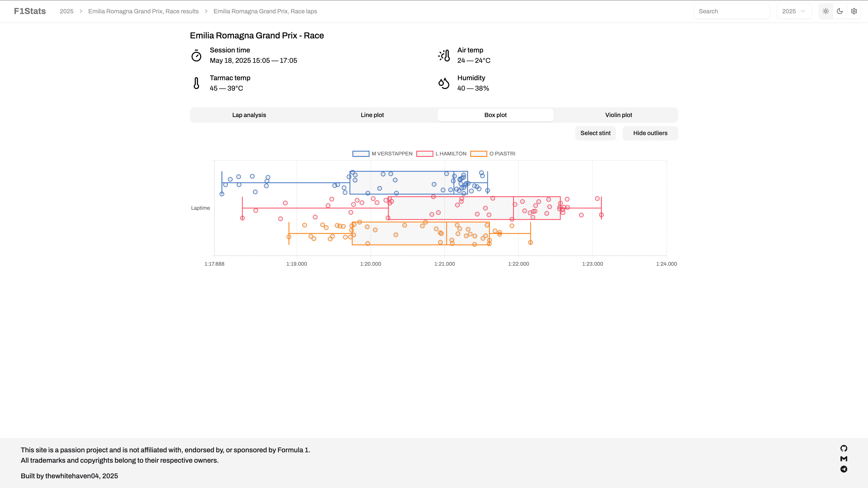Select system theme gear icon
This screenshot has width=868, height=488.
[854, 11]
